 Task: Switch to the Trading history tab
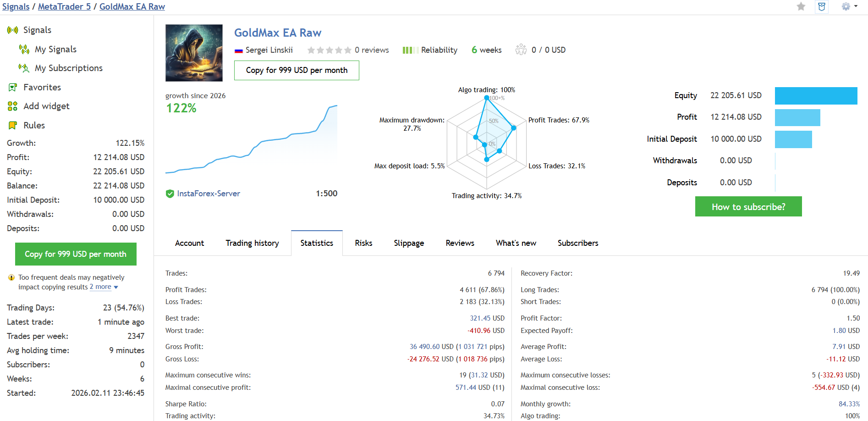(252, 243)
